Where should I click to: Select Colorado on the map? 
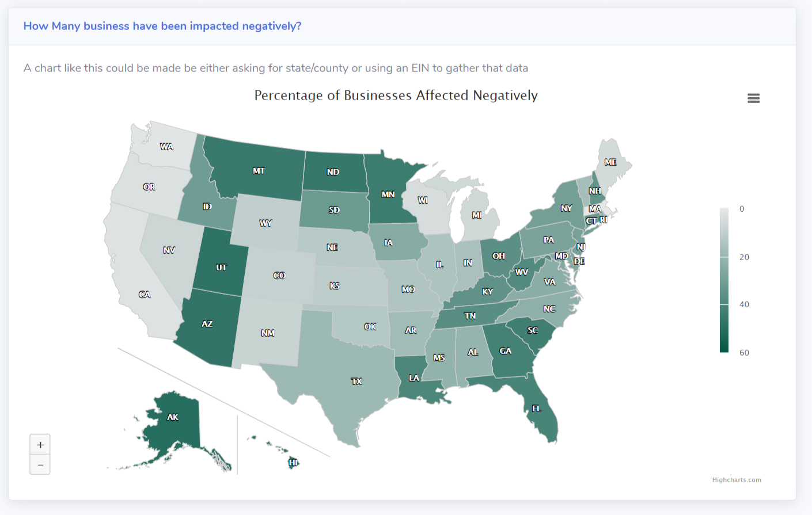279,276
